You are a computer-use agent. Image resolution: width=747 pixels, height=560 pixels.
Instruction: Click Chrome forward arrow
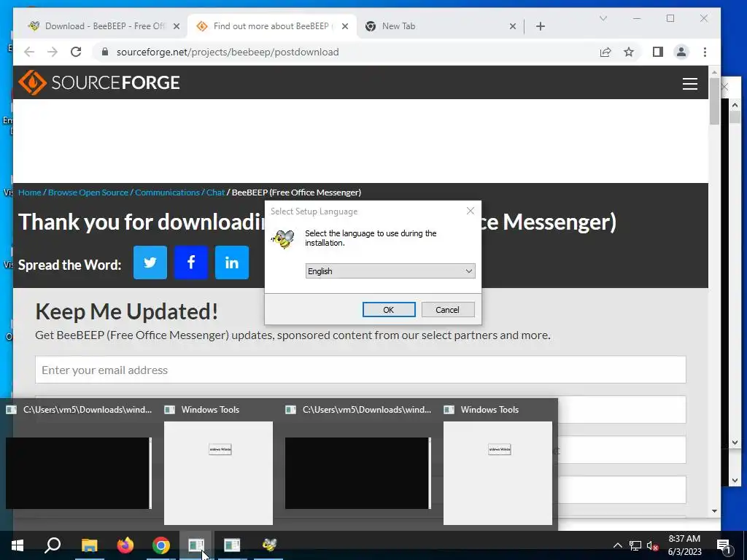tap(53, 52)
